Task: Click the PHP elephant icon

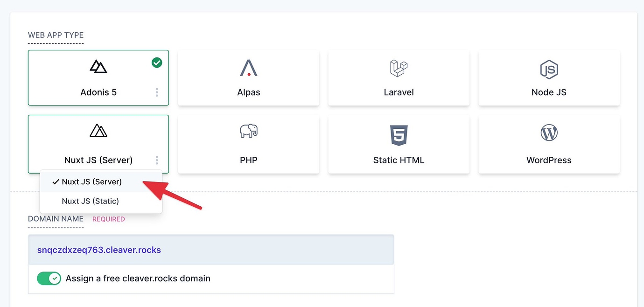Action: pyautogui.click(x=248, y=132)
